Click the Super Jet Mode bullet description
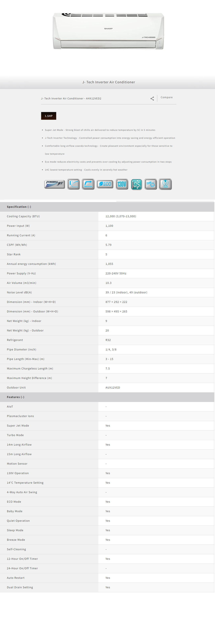 pos(100,130)
